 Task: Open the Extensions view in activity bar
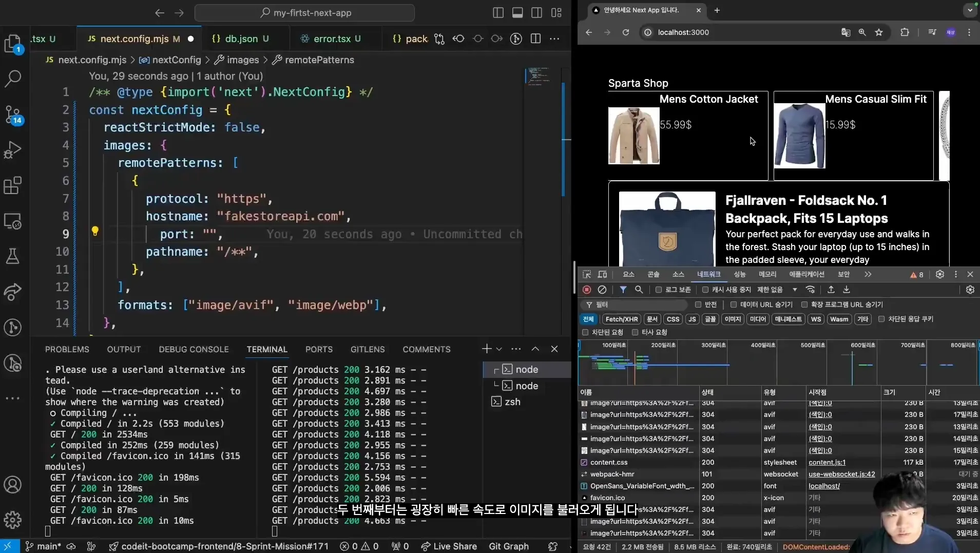13,185
